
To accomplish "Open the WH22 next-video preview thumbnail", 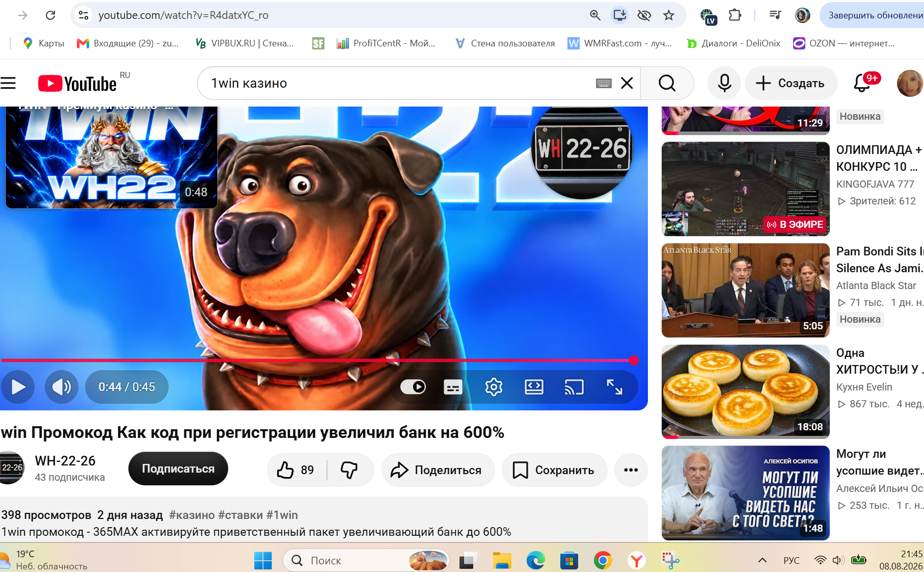I will [x=112, y=158].
